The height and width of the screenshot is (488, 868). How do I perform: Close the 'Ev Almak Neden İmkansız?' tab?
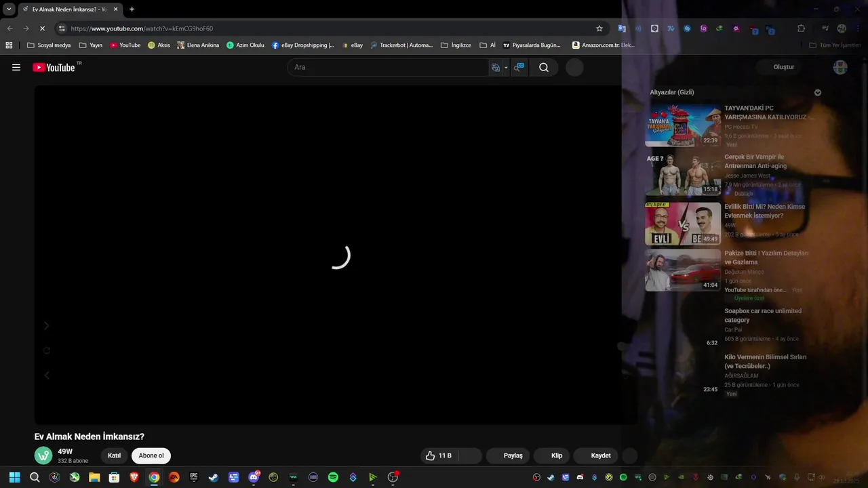click(x=115, y=9)
